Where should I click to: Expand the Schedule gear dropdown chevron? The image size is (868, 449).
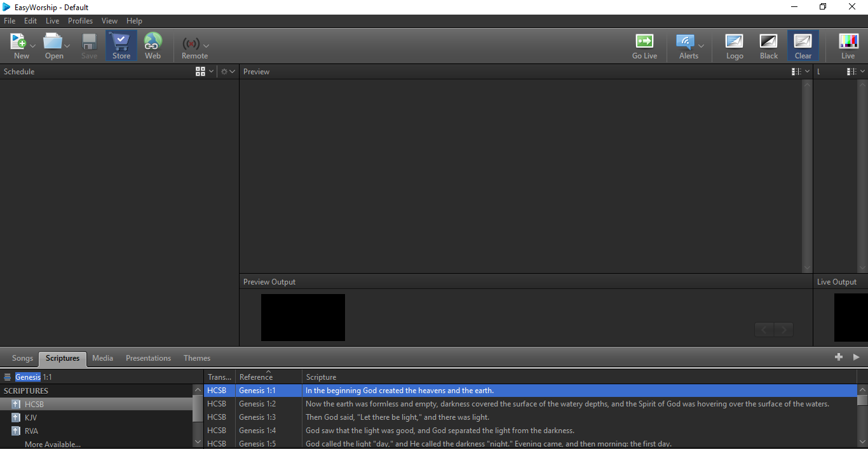point(233,72)
